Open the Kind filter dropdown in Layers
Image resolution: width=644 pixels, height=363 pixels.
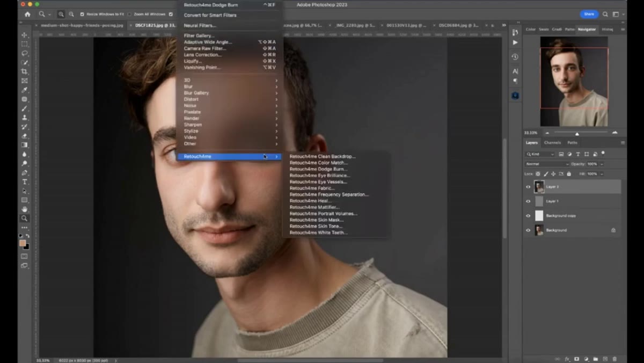(540, 154)
